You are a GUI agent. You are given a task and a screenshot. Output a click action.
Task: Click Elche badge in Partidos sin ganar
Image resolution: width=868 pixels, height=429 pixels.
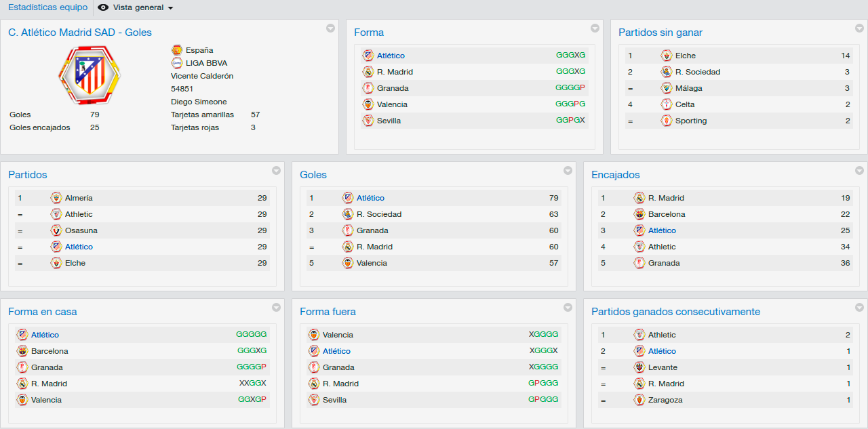point(667,56)
